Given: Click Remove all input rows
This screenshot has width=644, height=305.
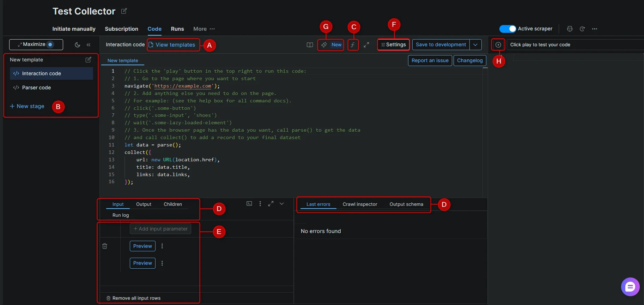Looking at the screenshot, I should pyautogui.click(x=133, y=298).
